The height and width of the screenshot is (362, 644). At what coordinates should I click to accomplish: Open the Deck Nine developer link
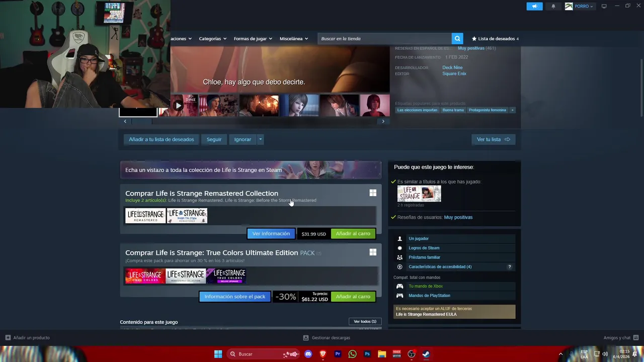(x=452, y=67)
